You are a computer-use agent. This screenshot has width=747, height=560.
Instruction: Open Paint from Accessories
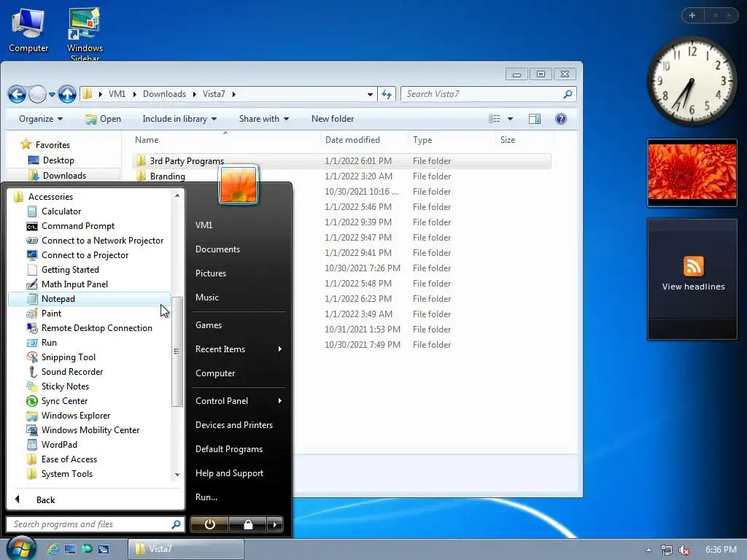pyautogui.click(x=51, y=314)
